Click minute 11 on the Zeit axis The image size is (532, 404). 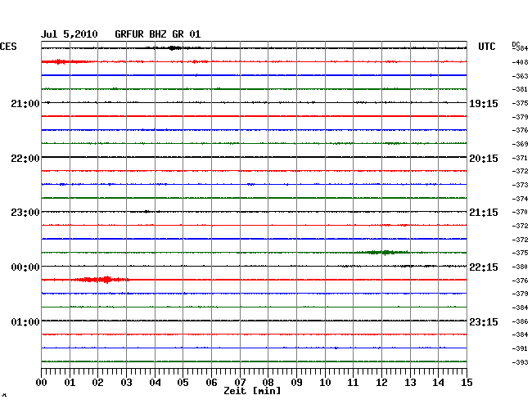click(353, 383)
